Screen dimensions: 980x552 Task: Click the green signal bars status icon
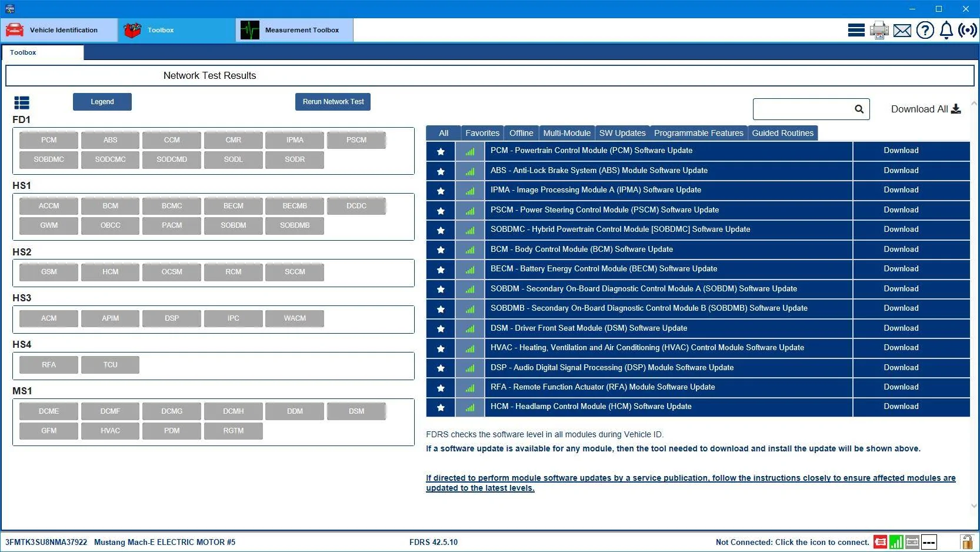(896, 542)
